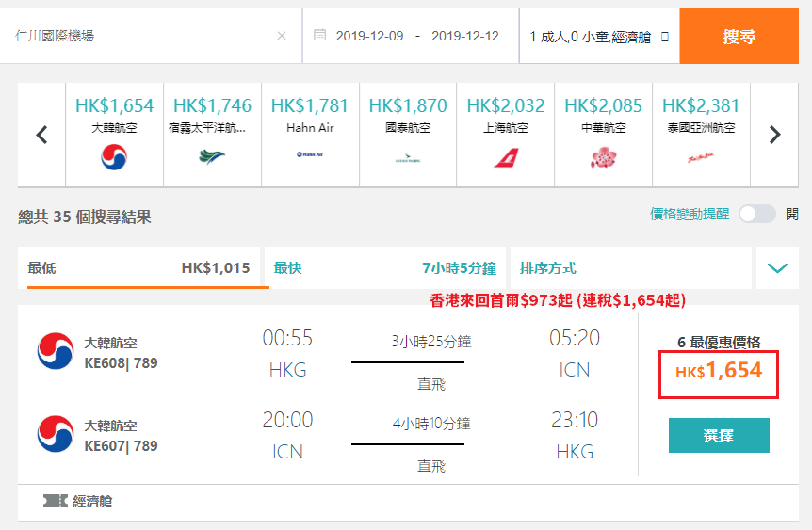Select departure date 2019-12-09

tap(369, 36)
